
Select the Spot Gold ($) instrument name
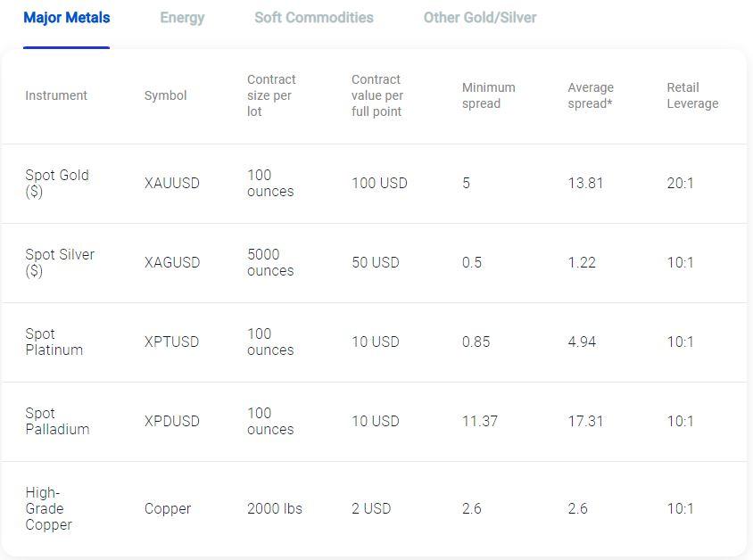pos(57,184)
